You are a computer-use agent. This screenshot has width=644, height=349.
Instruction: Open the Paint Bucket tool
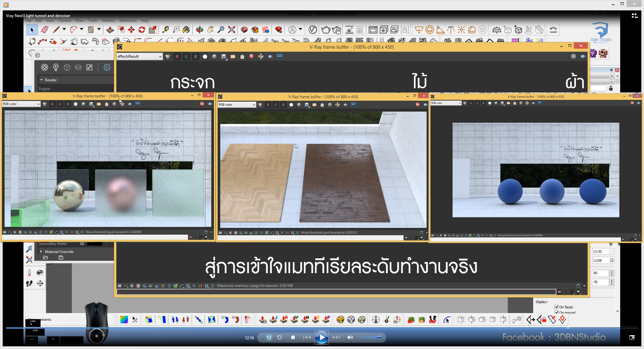[186, 30]
